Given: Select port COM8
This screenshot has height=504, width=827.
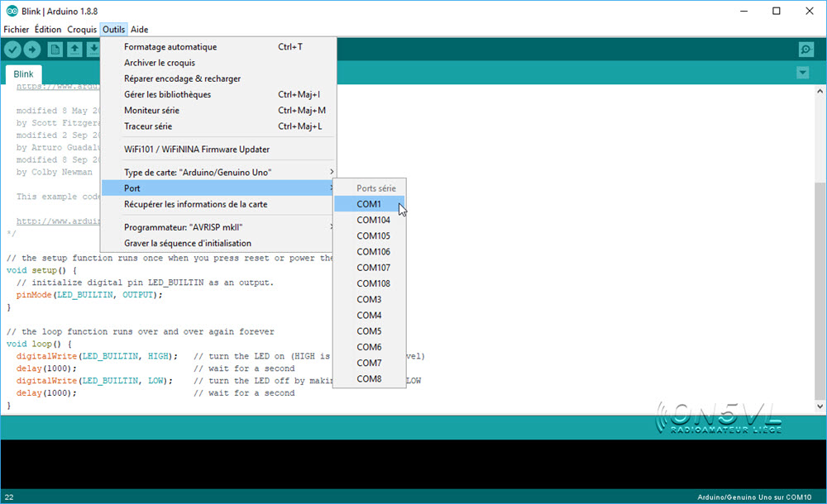Looking at the screenshot, I should pos(369,378).
